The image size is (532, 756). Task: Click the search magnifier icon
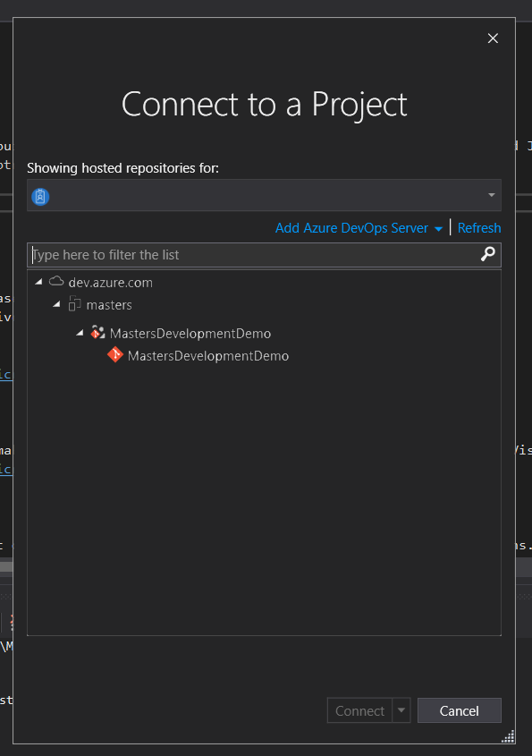pos(487,254)
